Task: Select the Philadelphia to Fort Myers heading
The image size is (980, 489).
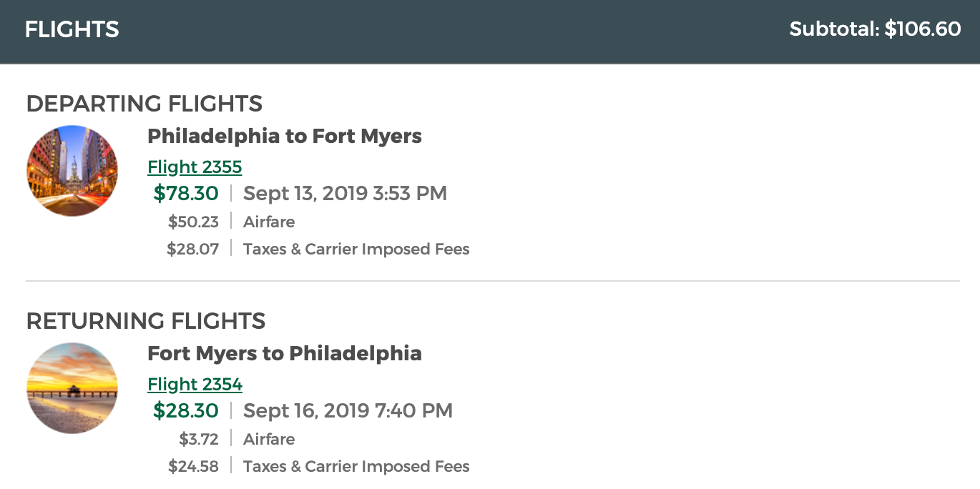Action: pyautogui.click(x=285, y=136)
